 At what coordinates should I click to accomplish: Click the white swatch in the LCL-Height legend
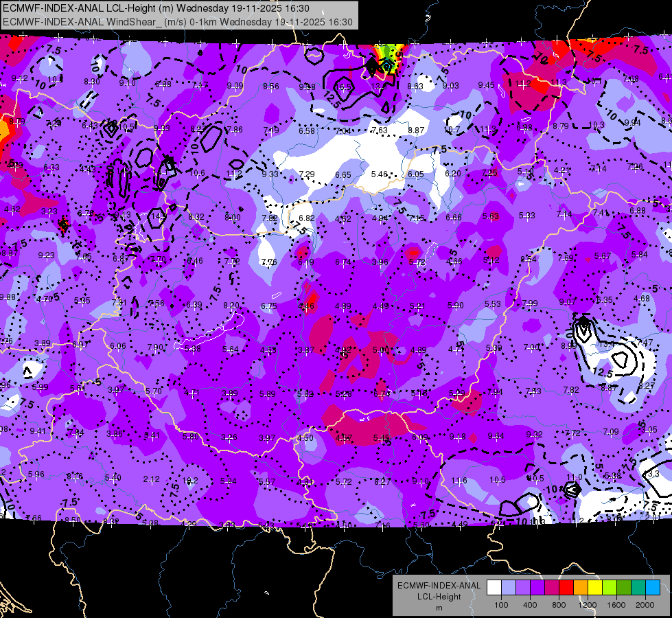click(x=494, y=588)
